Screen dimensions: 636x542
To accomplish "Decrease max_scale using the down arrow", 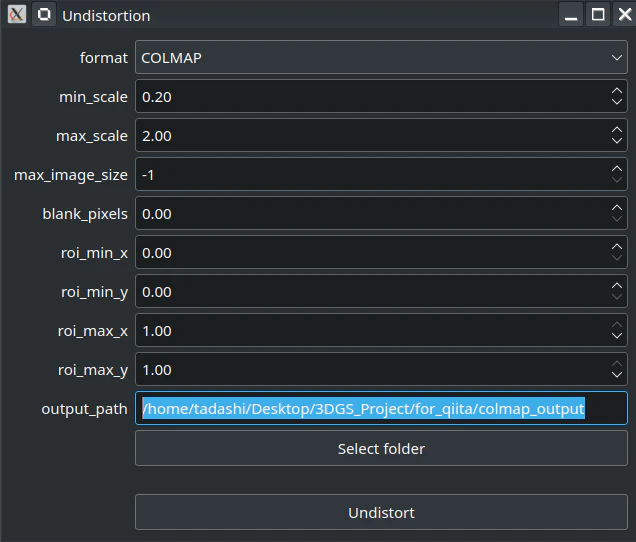I will coord(617,140).
